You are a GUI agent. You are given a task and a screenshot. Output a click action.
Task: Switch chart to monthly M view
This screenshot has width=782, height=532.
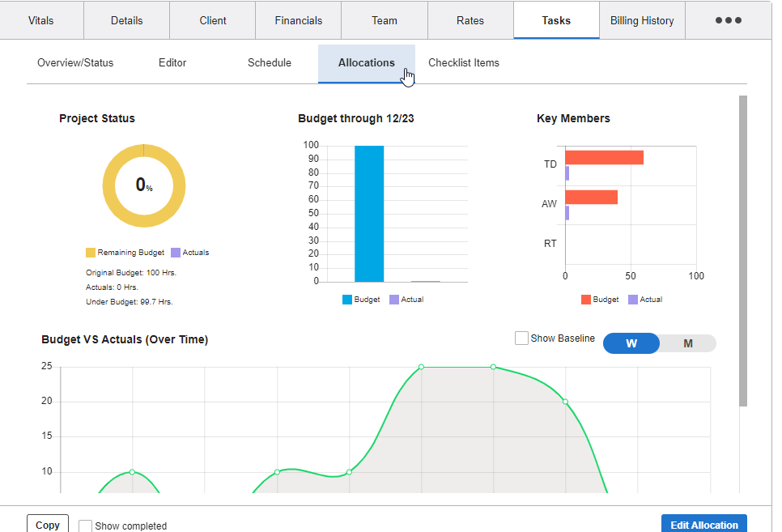[x=688, y=343]
